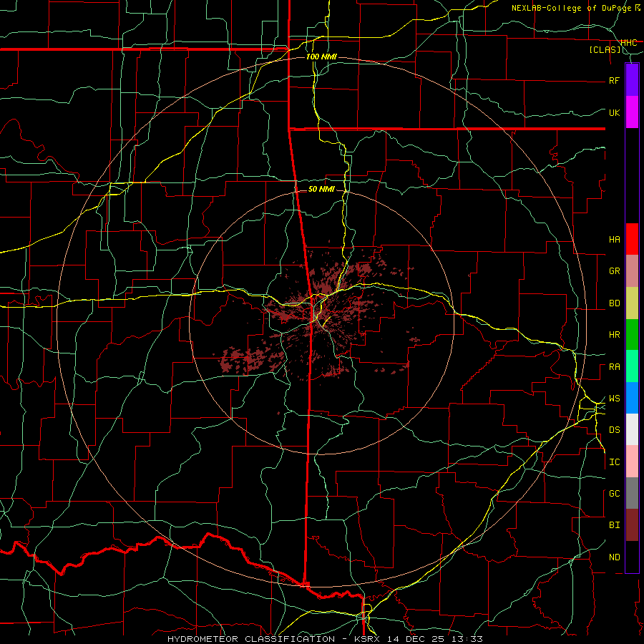
Task: Click the HA red legend swatch
Action: coord(632,239)
